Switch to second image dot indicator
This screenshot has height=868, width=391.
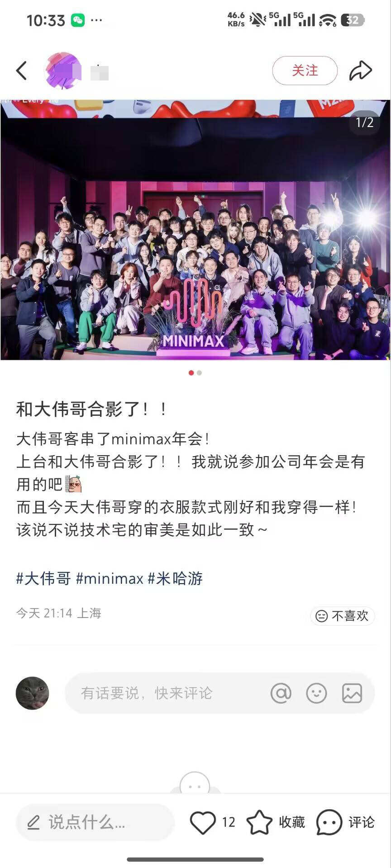[200, 373]
